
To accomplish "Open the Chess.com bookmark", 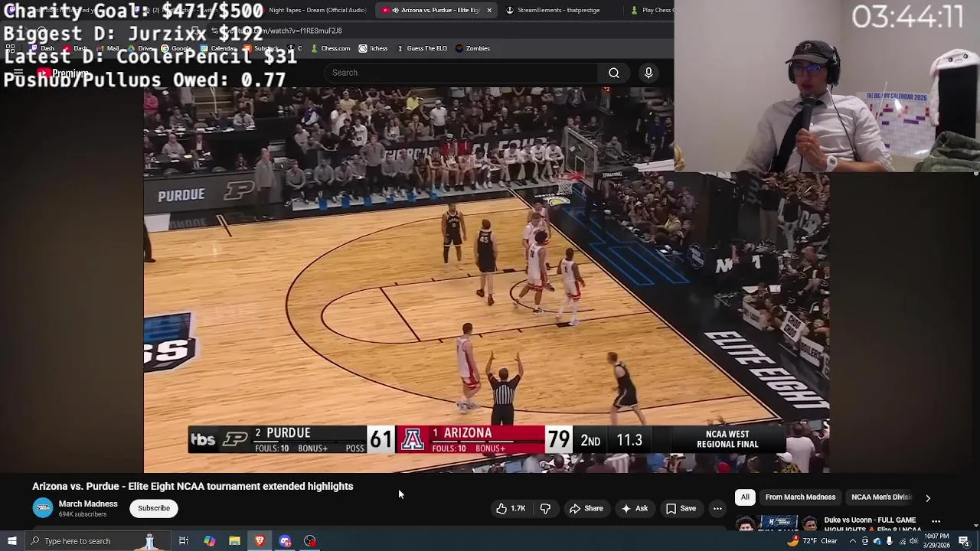I will click(331, 48).
